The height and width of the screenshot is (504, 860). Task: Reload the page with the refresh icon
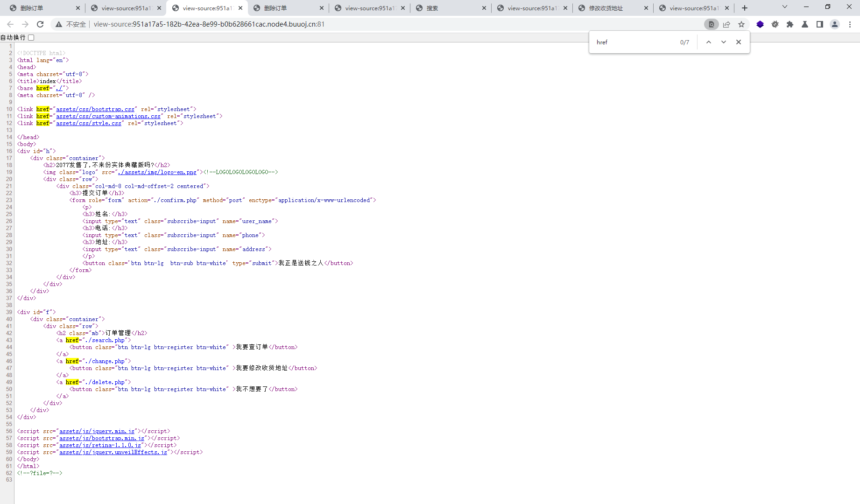click(x=40, y=24)
